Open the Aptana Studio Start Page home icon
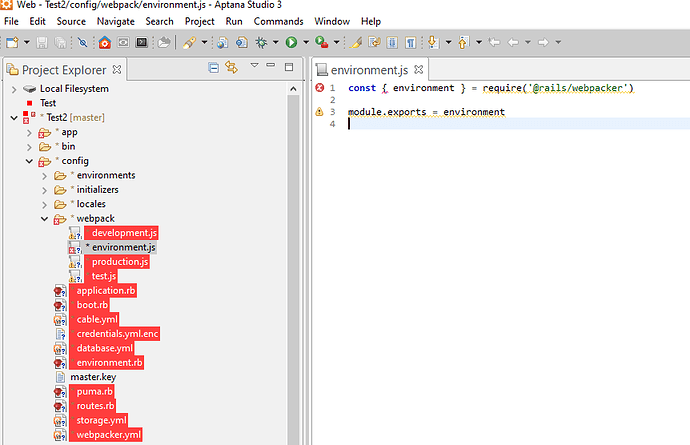 tap(105, 42)
